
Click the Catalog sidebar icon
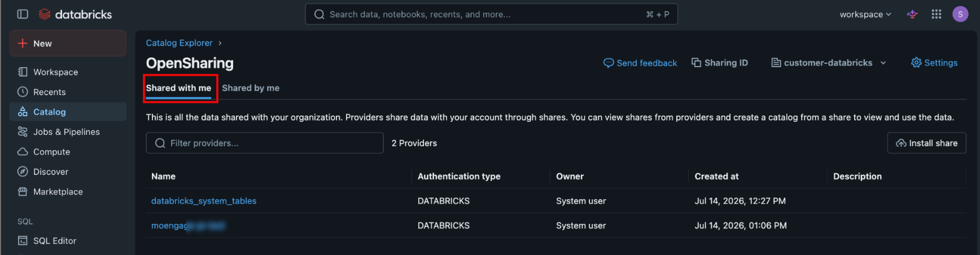tap(23, 112)
